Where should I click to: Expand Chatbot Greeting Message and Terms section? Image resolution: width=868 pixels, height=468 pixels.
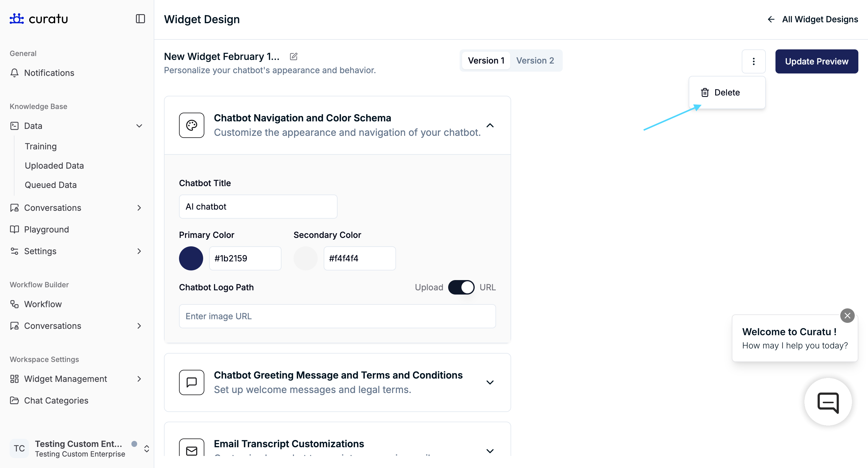point(490,382)
